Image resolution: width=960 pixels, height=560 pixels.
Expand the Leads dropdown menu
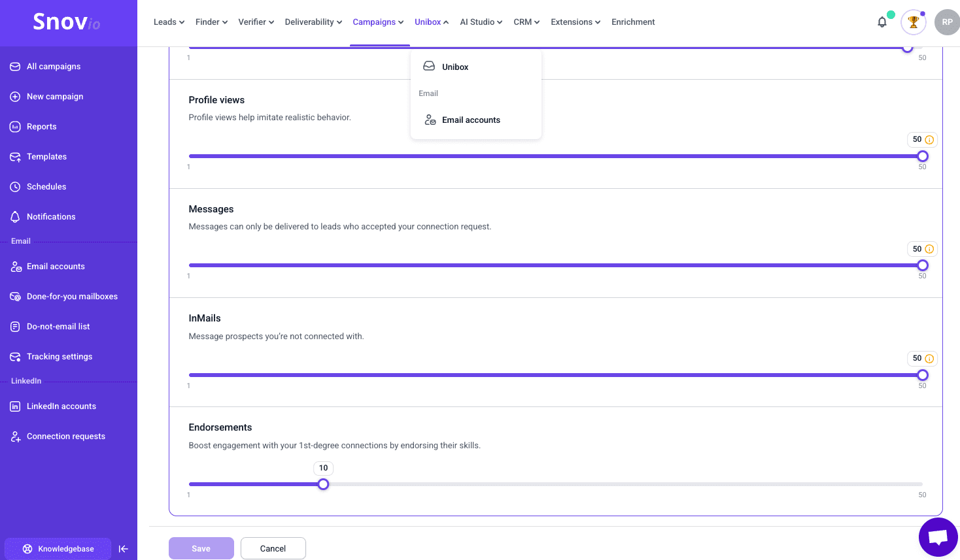click(x=169, y=22)
